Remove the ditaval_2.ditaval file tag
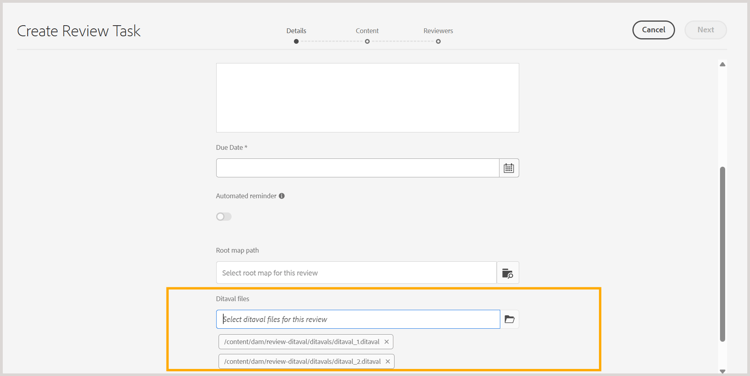 tap(388, 362)
